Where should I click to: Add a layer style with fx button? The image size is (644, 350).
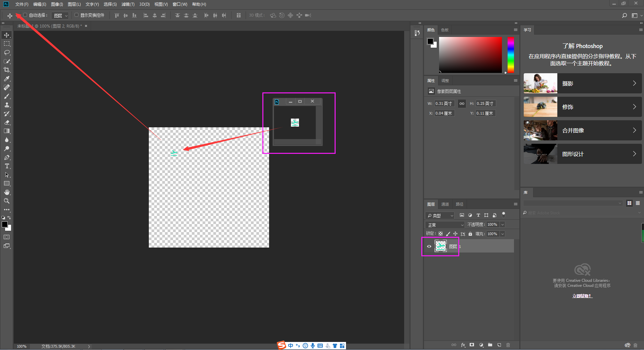(463, 345)
